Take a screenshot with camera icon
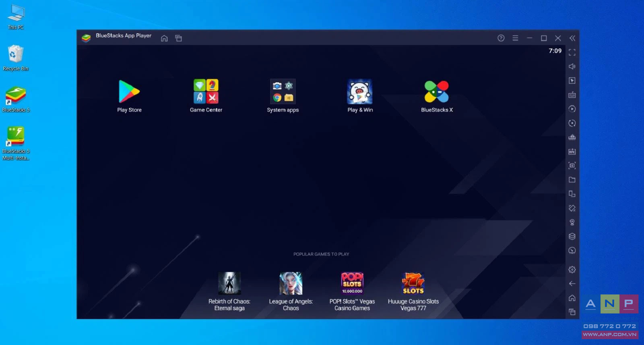 pyautogui.click(x=572, y=166)
